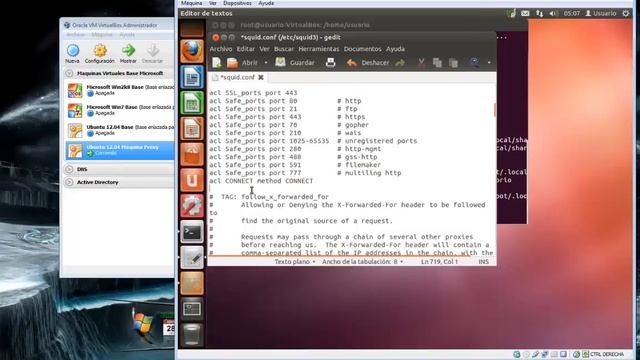
Task: Save the file with Guardar
Action: (x=295, y=63)
